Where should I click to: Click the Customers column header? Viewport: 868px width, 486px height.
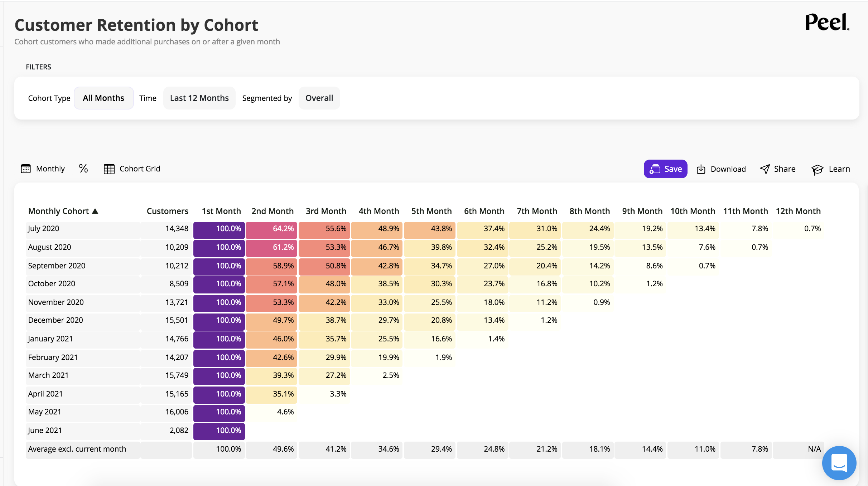167,211
